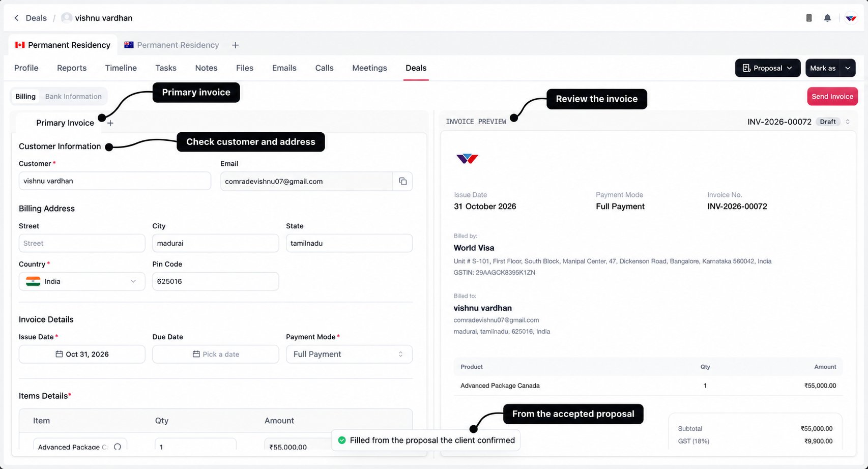Select the Canada Permanent Residency deal tab
868x469 pixels.
pos(63,45)
